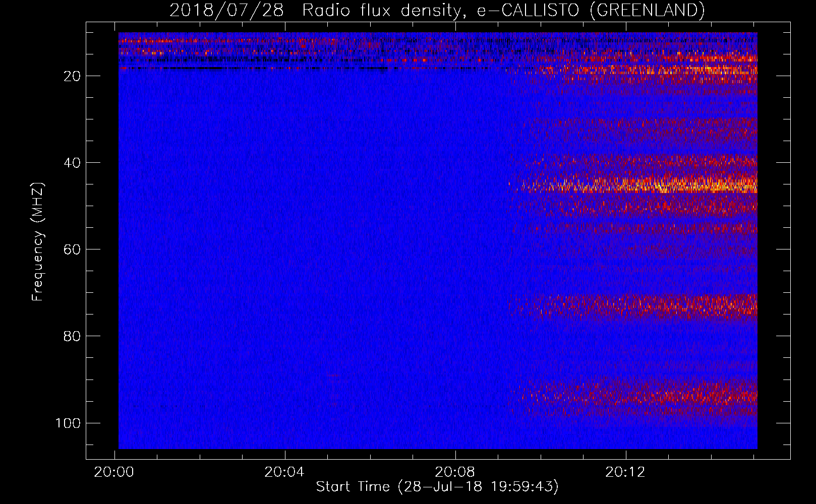Select the 20:08 time tick label
Screen dimensions: 816x504
pyautogui.click(x=455, y=472)
